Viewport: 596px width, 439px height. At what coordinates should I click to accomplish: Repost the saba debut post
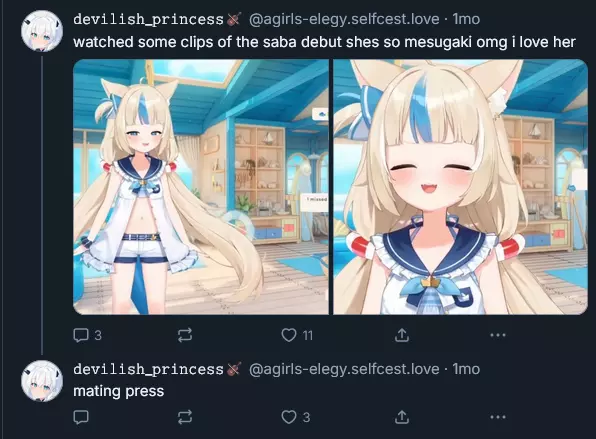click(x=185, y=335)
